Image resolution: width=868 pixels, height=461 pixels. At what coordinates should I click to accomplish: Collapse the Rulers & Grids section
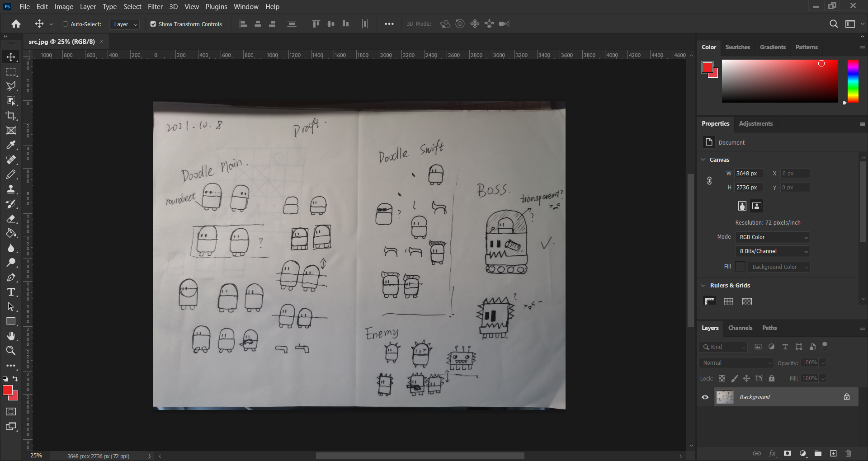click(703, 286)
